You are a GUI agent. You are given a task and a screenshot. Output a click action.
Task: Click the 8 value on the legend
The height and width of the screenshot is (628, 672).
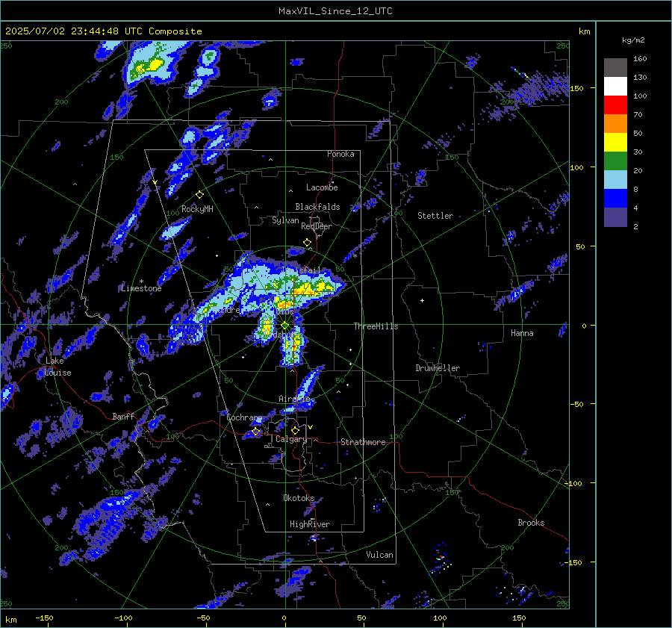point(635,189)
